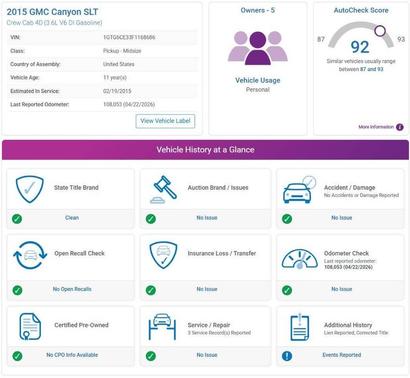Click the Insurance Loss / Transfer heading
Screen dimensions: 410x378
(222, 253)
